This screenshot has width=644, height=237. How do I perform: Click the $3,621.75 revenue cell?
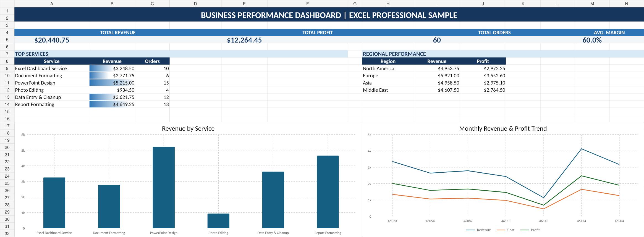[x=112, y=97]
